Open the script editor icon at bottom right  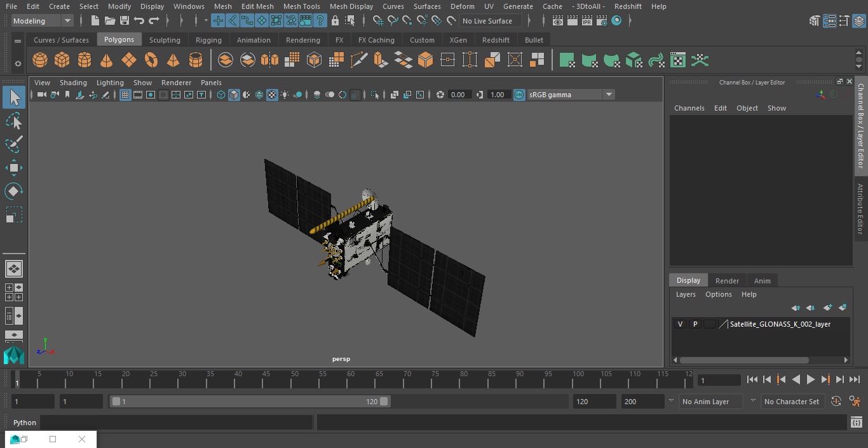(856, 423)
